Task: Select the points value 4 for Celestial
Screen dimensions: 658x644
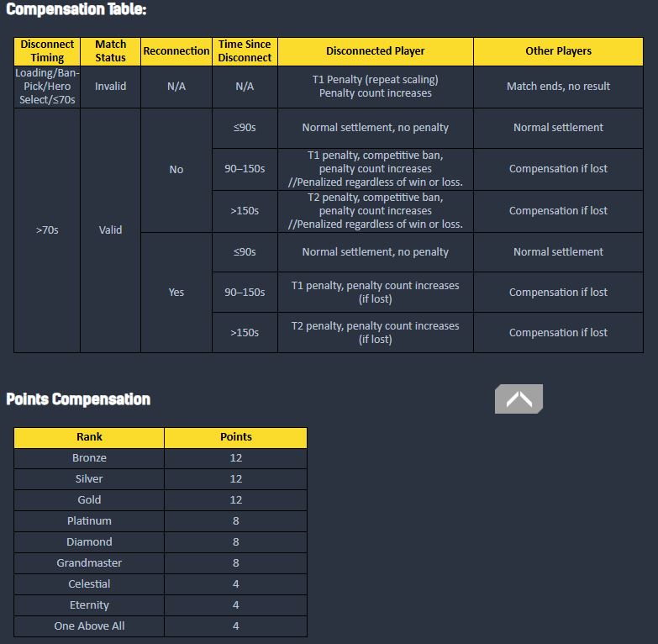Action: [236, 584]
